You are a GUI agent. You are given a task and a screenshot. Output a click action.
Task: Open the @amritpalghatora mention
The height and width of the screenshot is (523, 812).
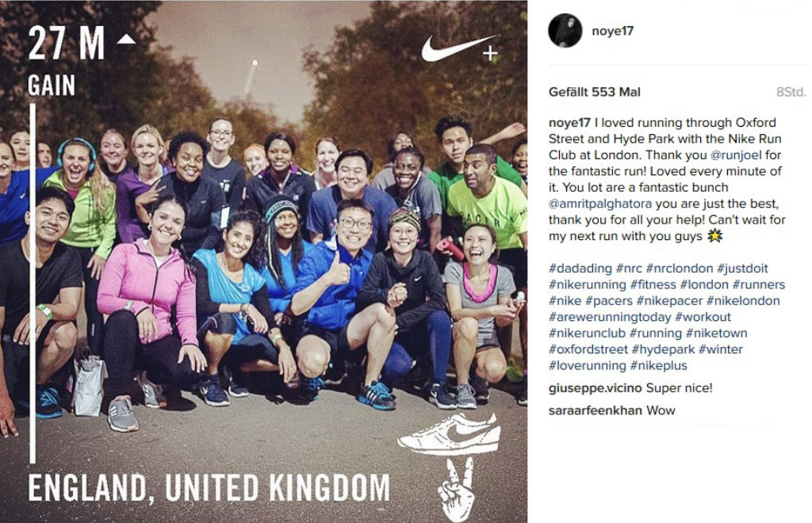click(x=599, y=204)
